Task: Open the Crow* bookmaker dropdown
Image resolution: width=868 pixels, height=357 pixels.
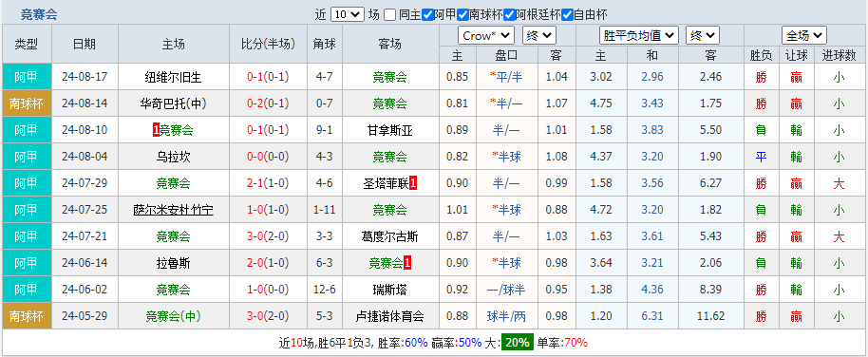Action: pyautogui.click(x=486, y=36)
